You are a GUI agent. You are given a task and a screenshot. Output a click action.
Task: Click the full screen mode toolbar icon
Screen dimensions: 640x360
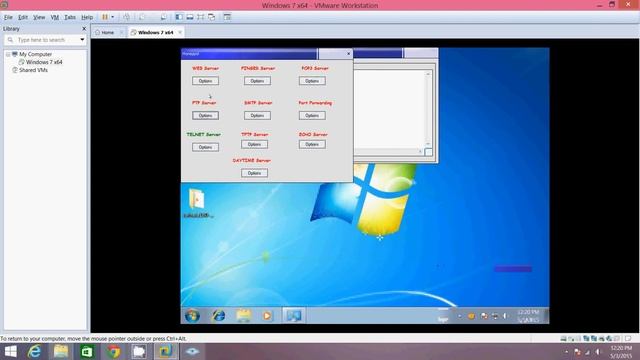pyautogui.click(x=200, y=17)
